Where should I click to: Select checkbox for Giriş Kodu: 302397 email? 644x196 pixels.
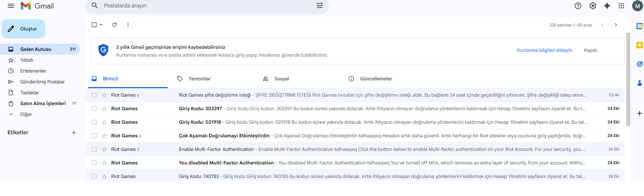click(94, 109)
